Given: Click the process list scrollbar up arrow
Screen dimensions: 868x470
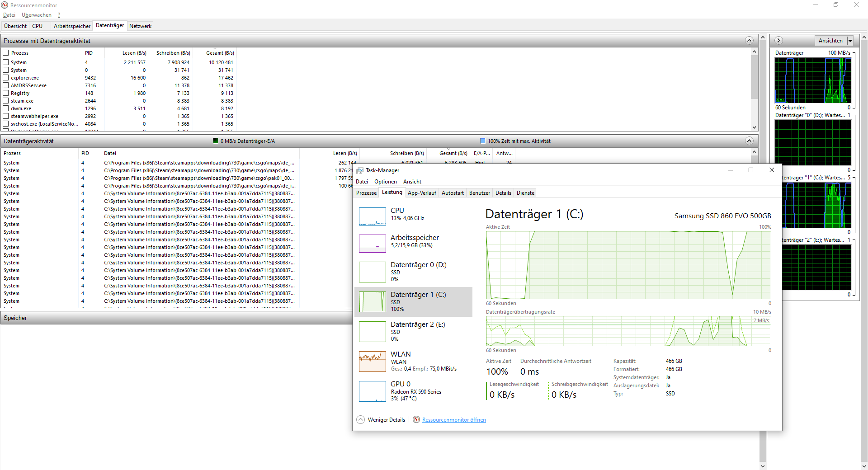Looking at the screenshot, I should [754, 52].
